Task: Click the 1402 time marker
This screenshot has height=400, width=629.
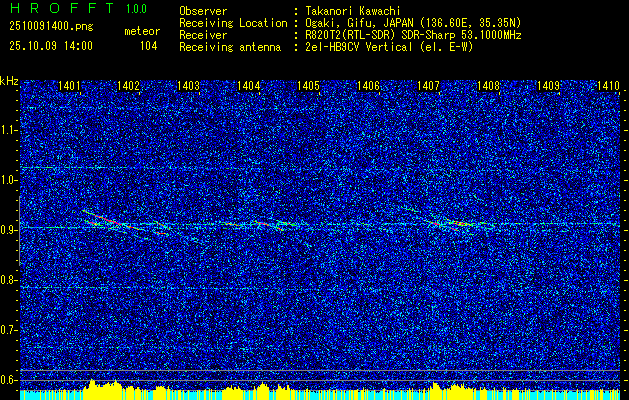Action: pos(128,86)
